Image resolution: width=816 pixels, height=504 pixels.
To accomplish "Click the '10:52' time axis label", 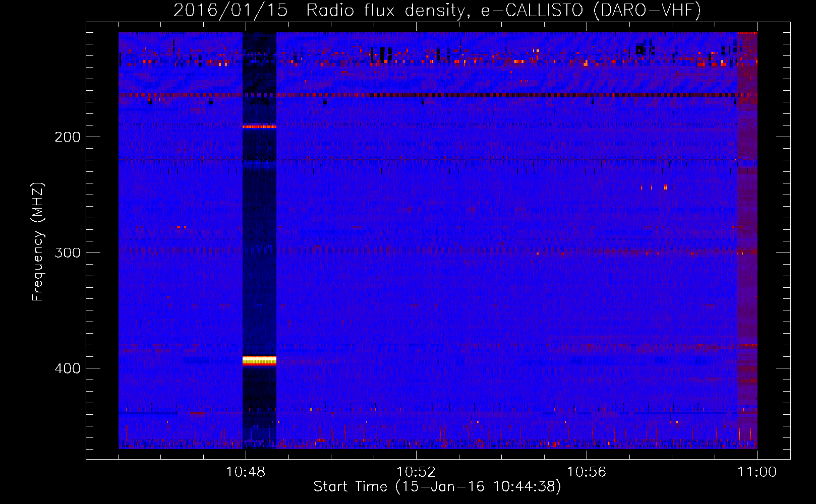I will (416, 472).
